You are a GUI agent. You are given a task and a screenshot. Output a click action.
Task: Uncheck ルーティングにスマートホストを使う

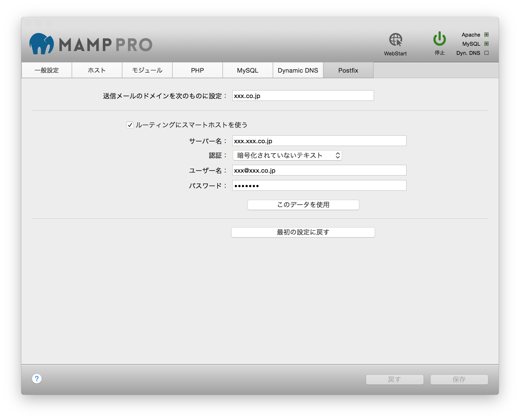(x=130, y=125)
